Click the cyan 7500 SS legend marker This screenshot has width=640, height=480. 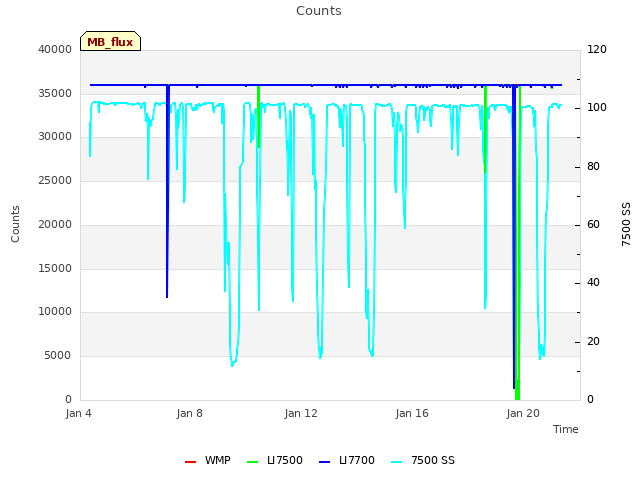pos(397,462)
